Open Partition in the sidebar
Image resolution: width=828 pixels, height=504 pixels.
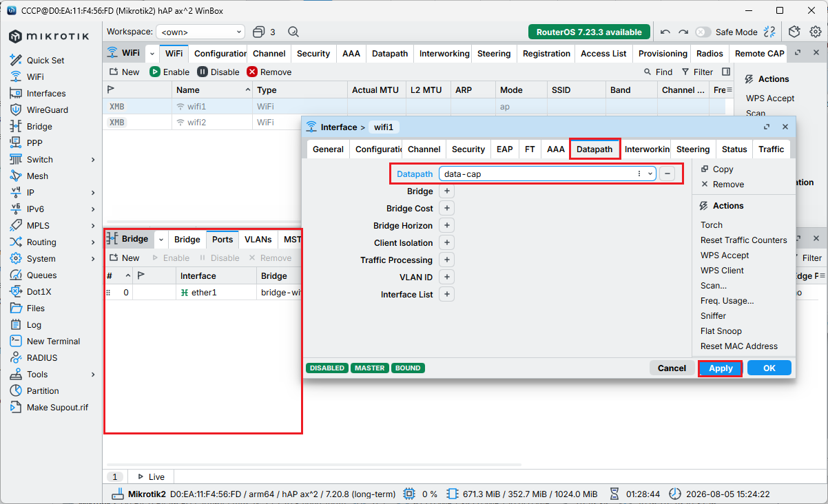tap(43, 390)
